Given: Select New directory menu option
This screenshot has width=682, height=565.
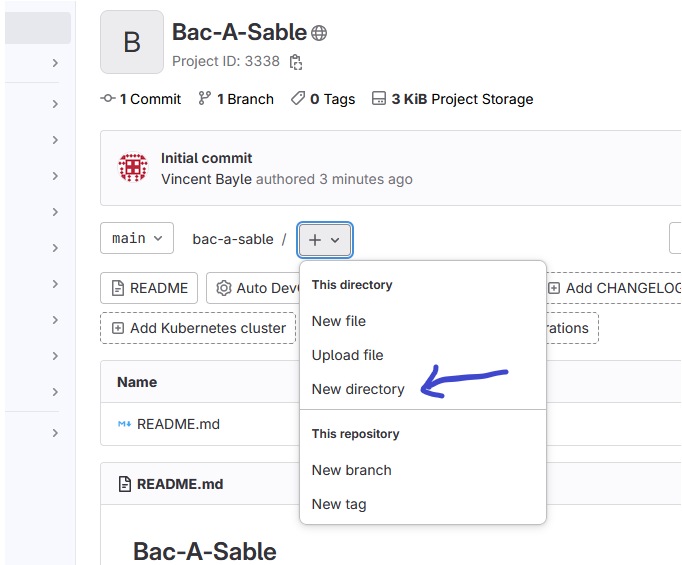Looking at the screenshot, I should [358, 389].
